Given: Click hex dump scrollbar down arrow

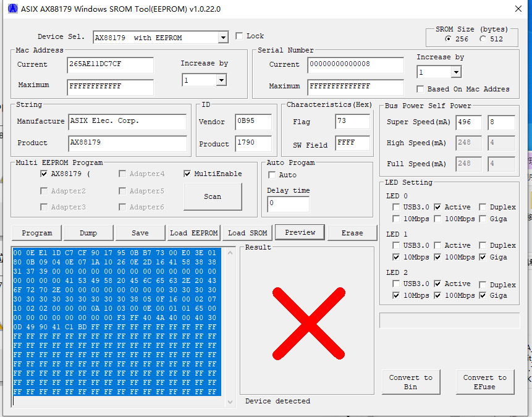Looking at the screenshot, I should coord(230,402).
